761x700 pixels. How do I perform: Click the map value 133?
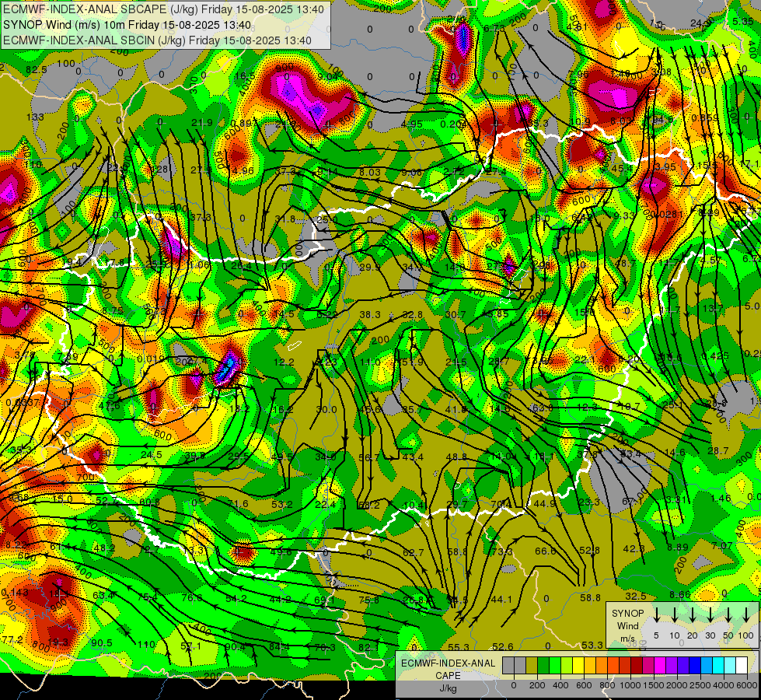pyautogui.click(x=35, y=117)
